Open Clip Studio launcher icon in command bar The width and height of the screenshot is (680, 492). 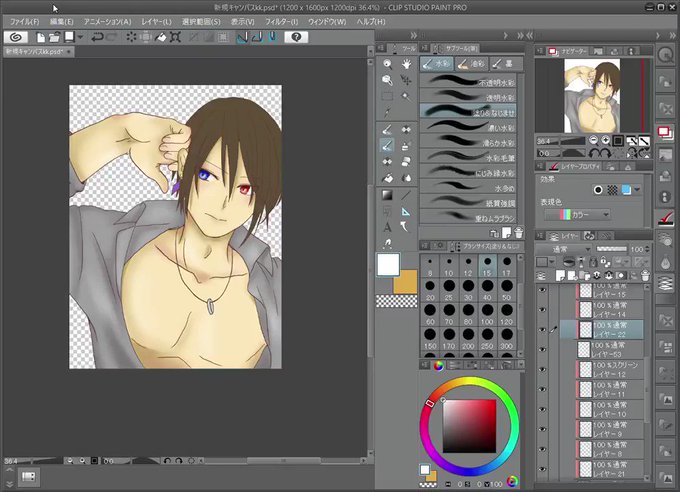point(16,37)
